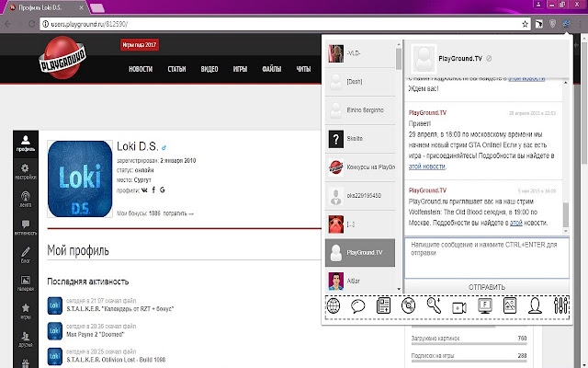Click the PlayGround.TV header avatar

(x=424, y=58)
